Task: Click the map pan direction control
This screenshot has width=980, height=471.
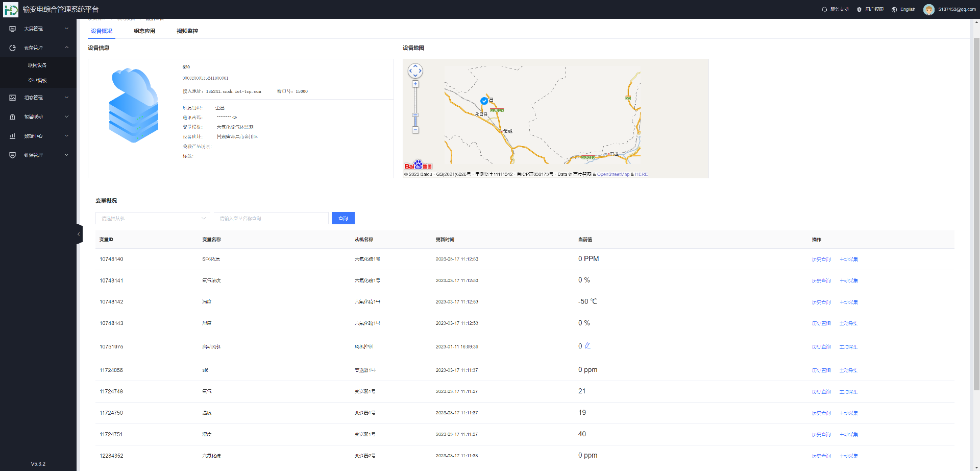Action: [x=415, y=70]
